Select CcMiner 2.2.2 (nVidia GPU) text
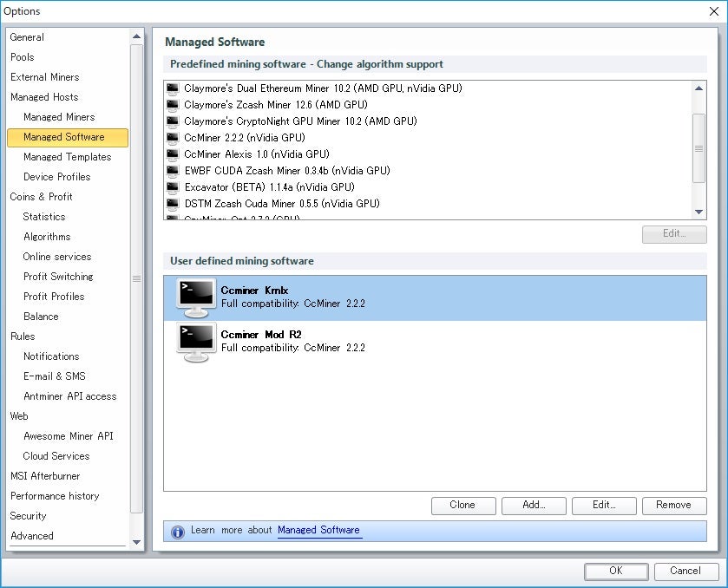 tap(245, 138)
